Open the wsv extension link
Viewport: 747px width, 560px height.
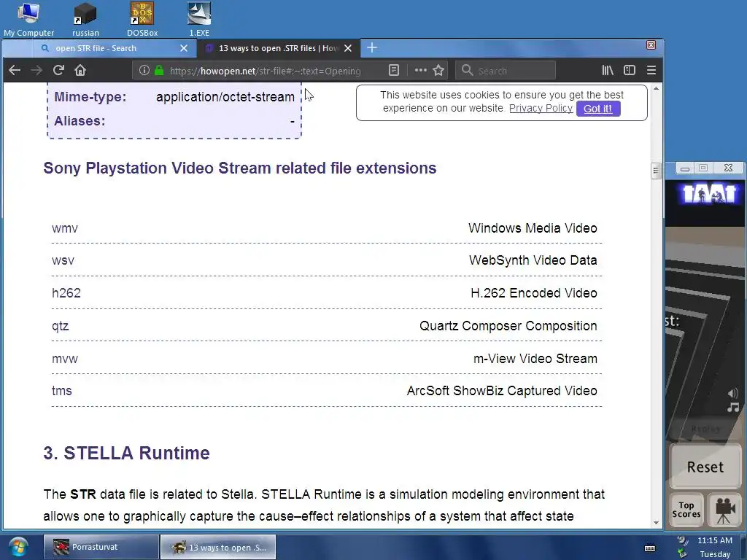point(63,260)
